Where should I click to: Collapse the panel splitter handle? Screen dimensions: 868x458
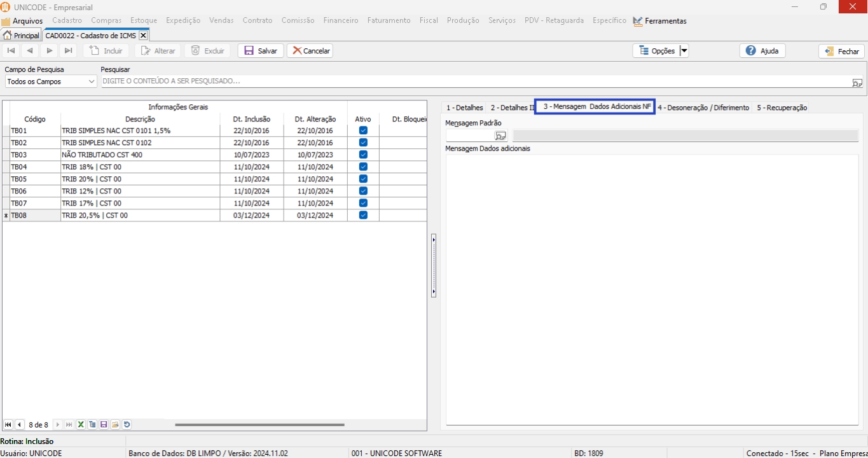click(434, 265)
